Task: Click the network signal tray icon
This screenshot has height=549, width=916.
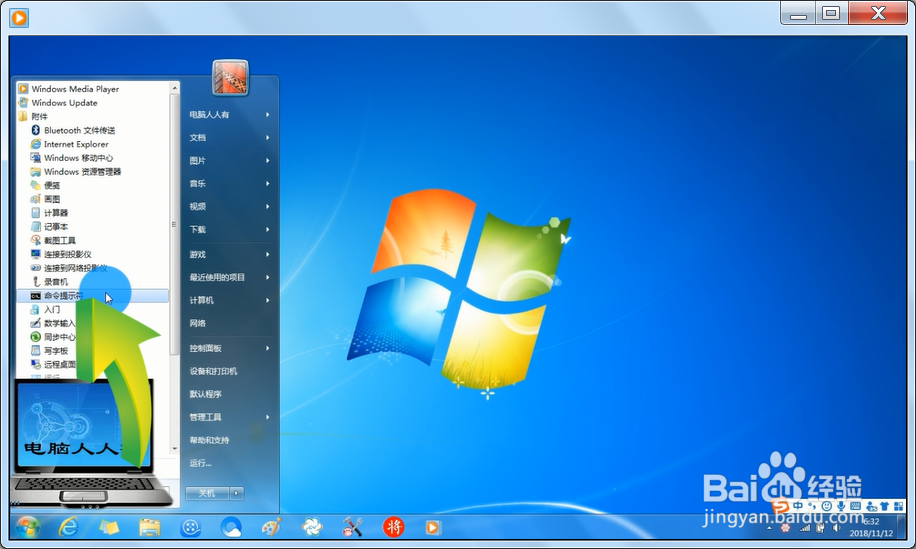Action: click(806, 528)
